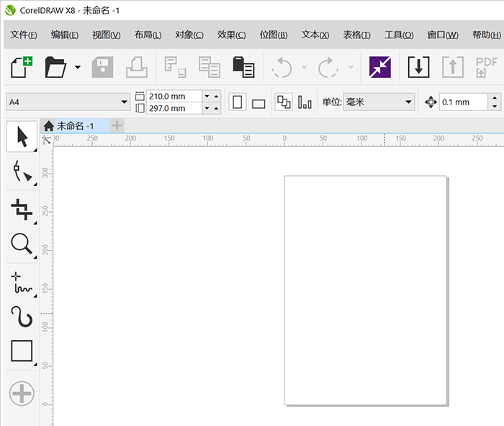Expand the Open file dropdown arrow

tap(77, 68)
